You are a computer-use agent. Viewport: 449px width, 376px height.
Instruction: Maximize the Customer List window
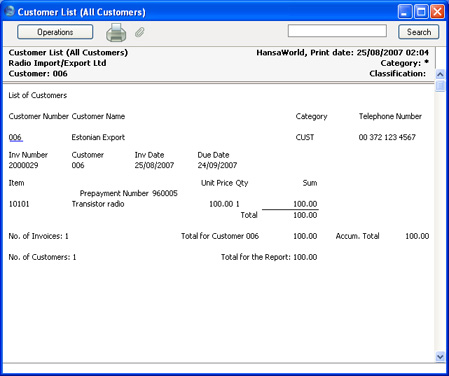click(x=421, y=12)
